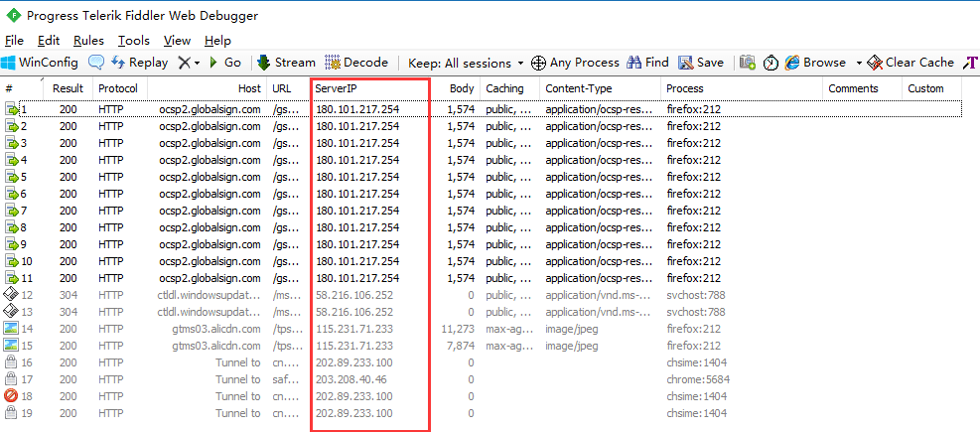The image size is (980, 432).
Task: Select session 5 row icon
Action: coord(13,177)
